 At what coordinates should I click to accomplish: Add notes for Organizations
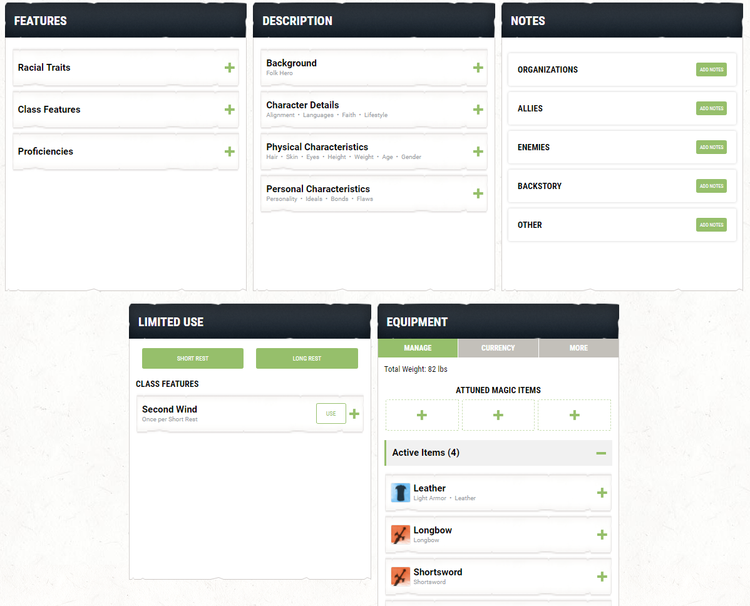point(711,69)
